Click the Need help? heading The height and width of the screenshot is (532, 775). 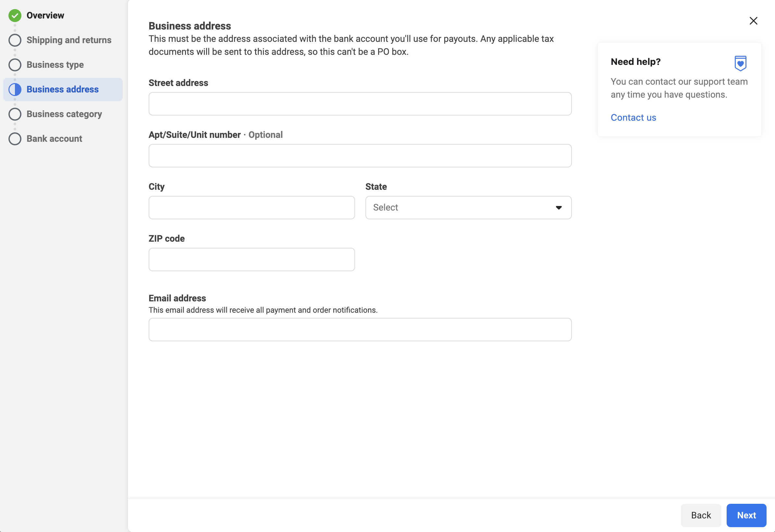(x=635, y=62)
